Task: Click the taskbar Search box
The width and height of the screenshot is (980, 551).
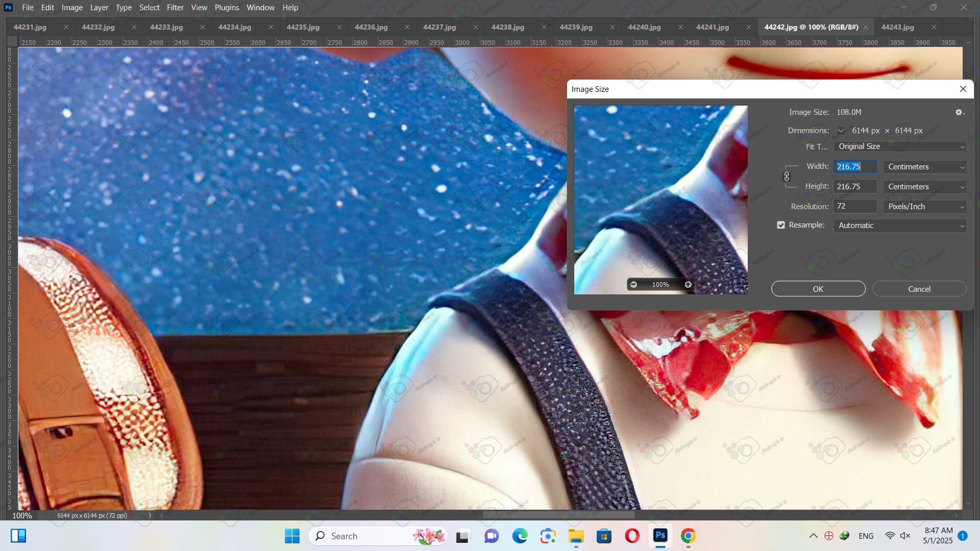Action: pos(378,536)
